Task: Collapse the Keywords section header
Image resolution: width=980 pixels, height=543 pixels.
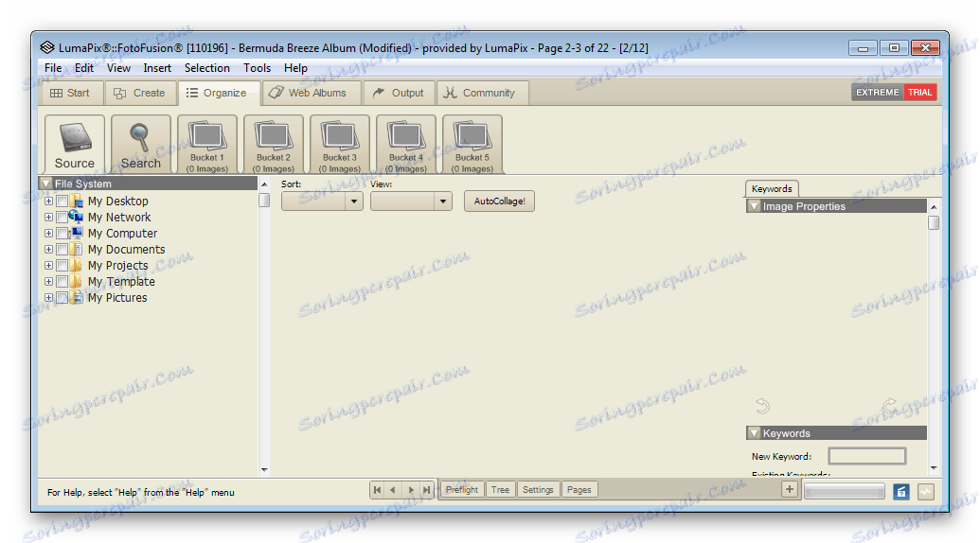Action: coord(755,433)
